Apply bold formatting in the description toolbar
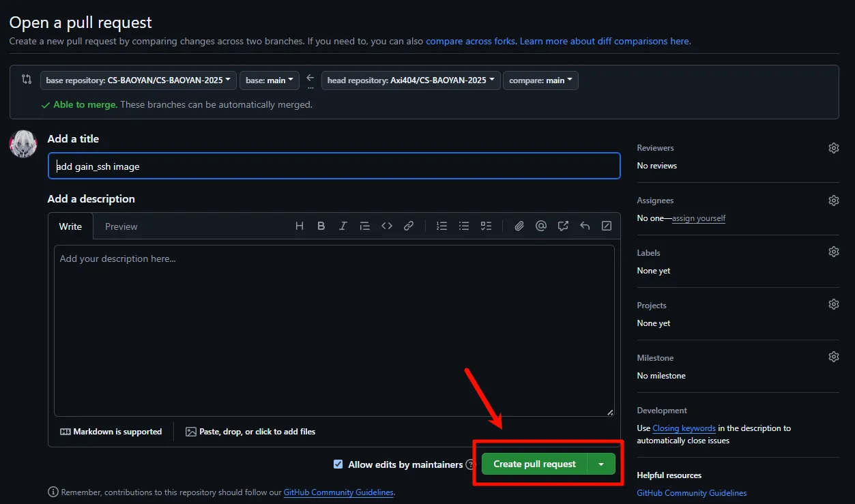Screen dimensions: 855x504 [321, 226]
